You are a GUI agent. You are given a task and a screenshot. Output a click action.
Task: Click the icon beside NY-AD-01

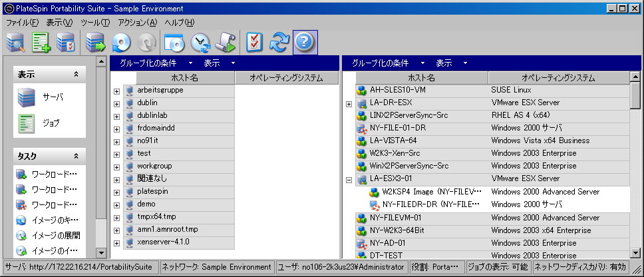[x=362, y=243]
